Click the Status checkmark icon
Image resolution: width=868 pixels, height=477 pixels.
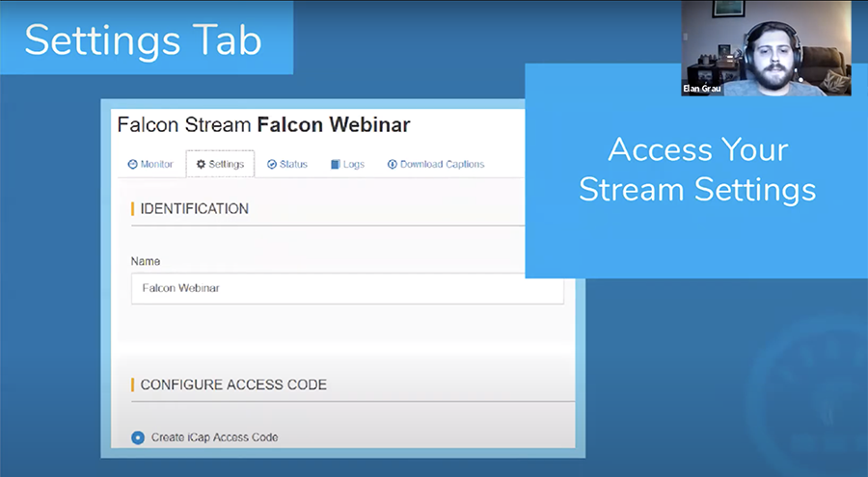click(x=272, y=165)
